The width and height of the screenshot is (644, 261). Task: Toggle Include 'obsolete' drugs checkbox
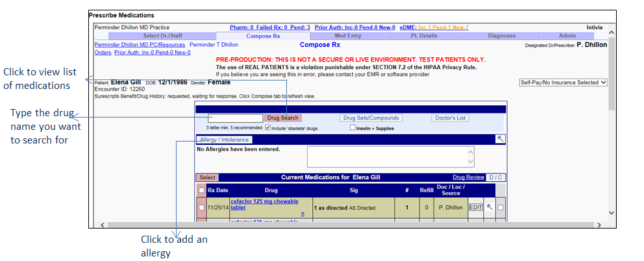pyautogui.click(x=269, y=128)
